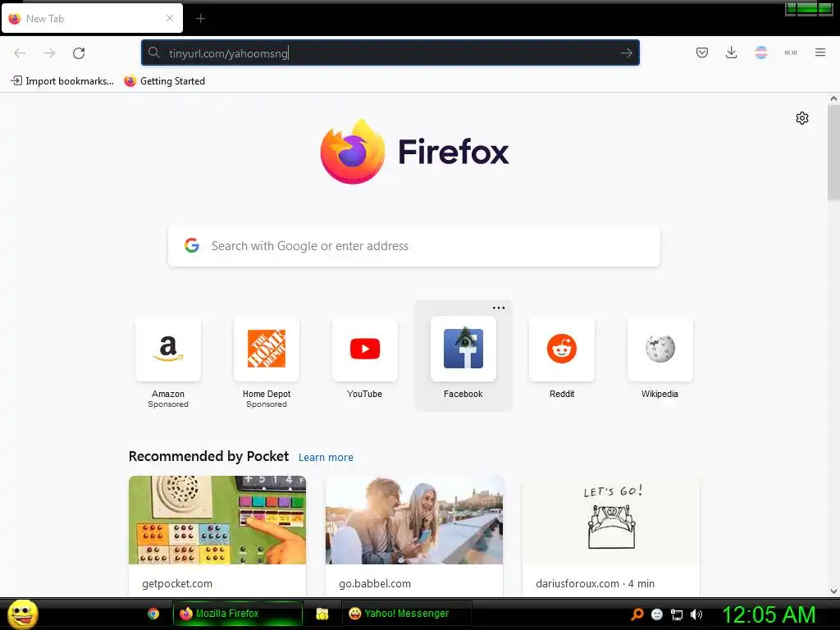Viewport: 840px width, 630px height.
Task: Click the address bar with tinyurl.com/yahoomsng
Action: point(390,53)
